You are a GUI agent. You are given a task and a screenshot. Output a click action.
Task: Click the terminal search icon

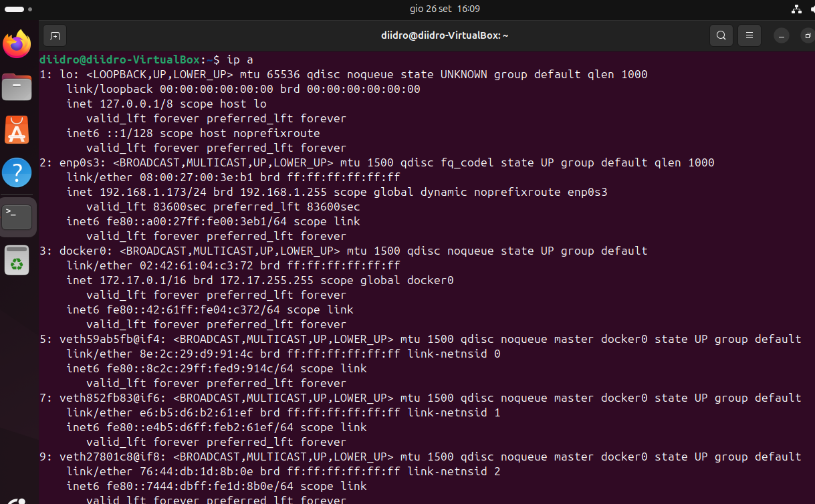coord(721,35)
